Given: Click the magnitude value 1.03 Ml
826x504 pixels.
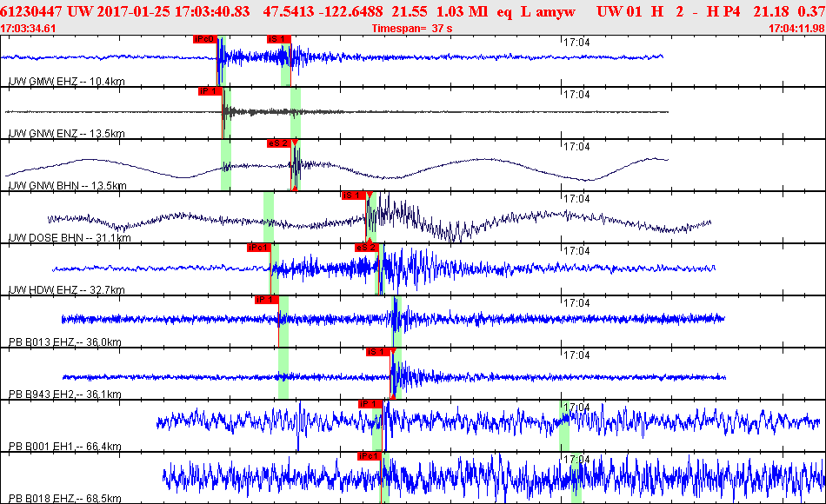Looking at the screenshot, I should [462, 11].
